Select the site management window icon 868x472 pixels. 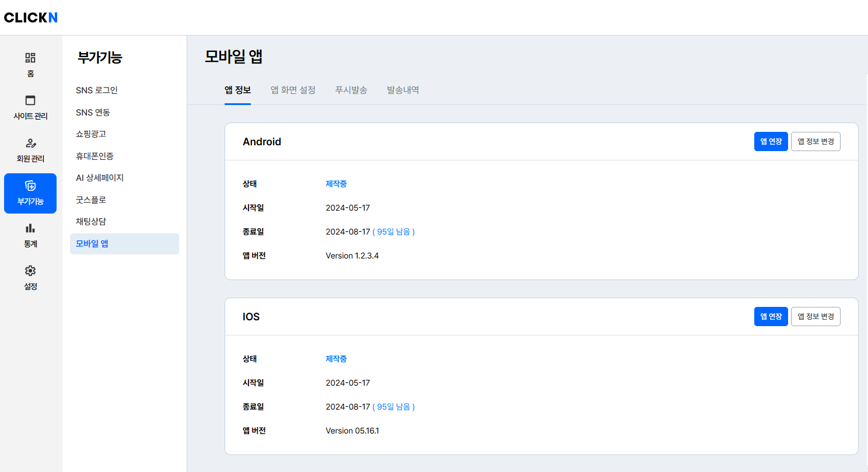tap(30, 100)
